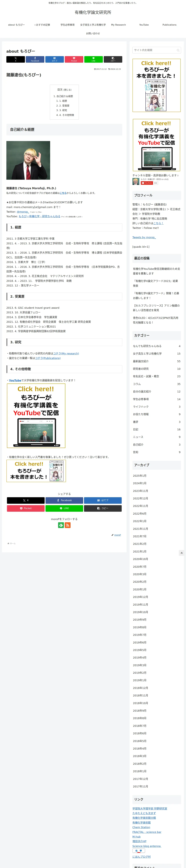Open My Research menu item
Screen dimensions: 186x868
(x=118, y=25)
